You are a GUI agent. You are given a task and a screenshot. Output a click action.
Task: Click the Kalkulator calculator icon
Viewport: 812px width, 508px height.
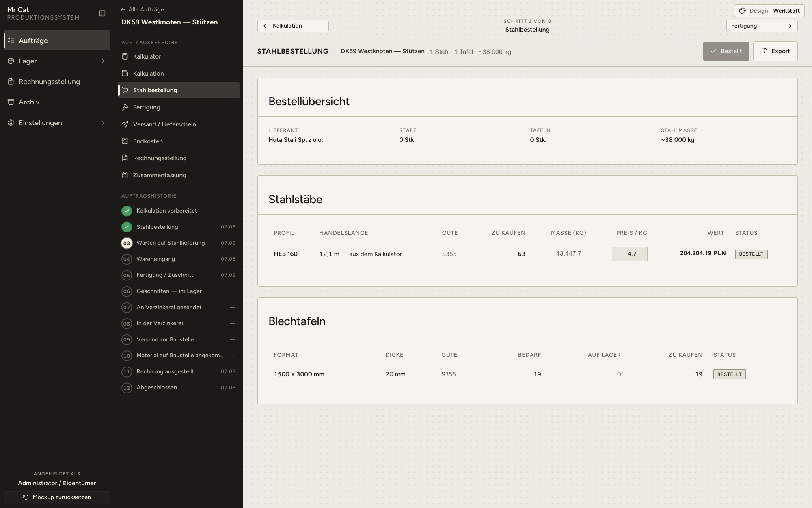click(125, 56)
